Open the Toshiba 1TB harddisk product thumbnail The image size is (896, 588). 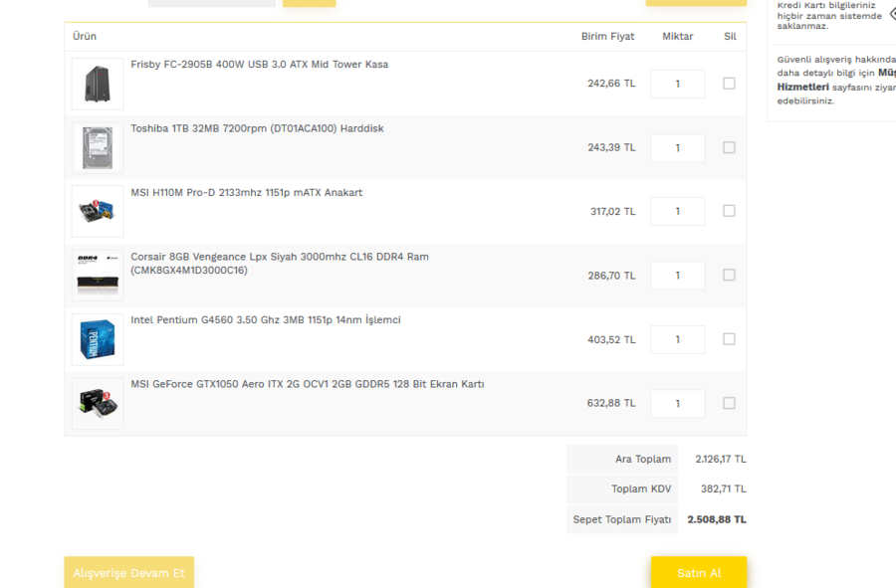tap(98, 148)
